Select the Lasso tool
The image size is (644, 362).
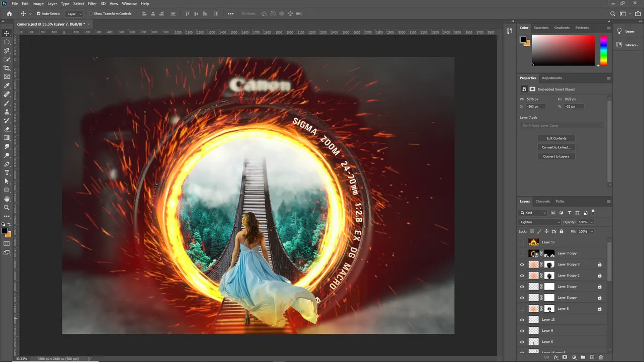[x=7, y=51]
